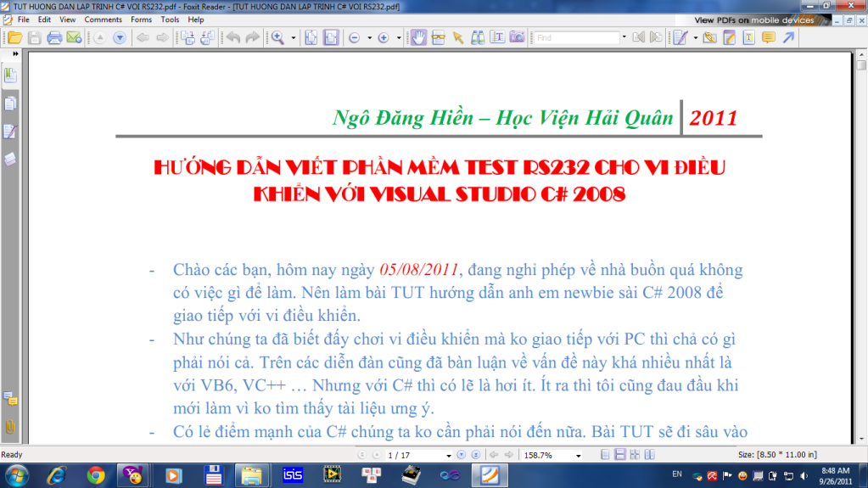Click the yellow comment Note icon

pyautogui.click(x=769, y=37)
